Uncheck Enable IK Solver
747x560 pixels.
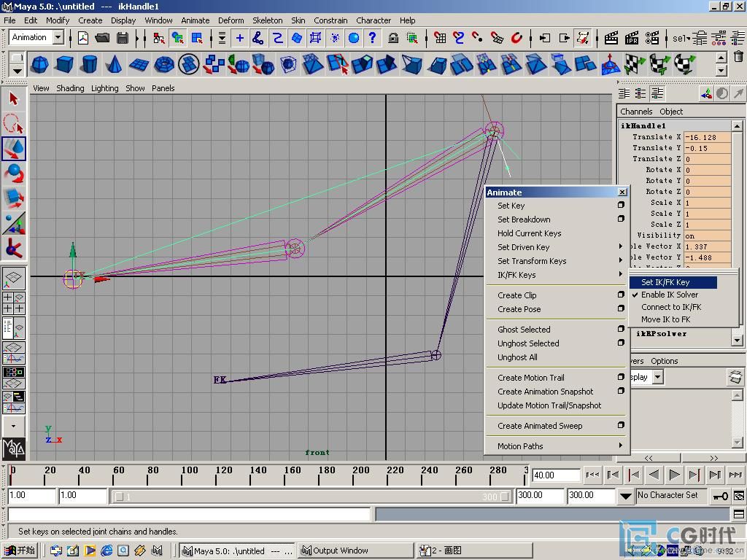[670, 295]
